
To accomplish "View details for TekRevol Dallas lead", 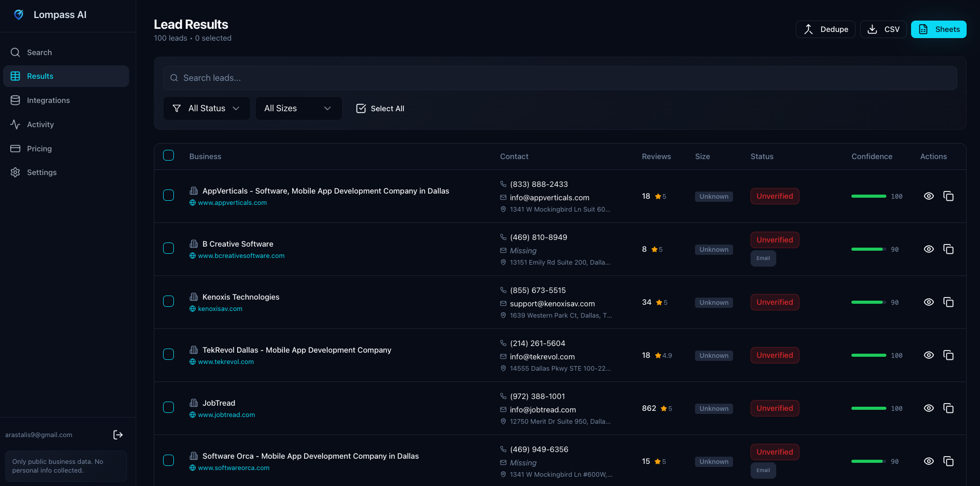I will click(929, 355).
